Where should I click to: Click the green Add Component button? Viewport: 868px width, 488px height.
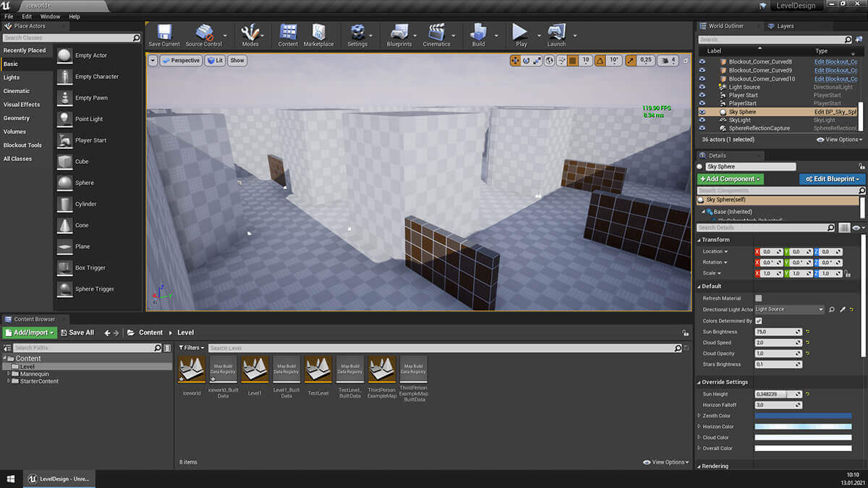(x=731, y=179)
